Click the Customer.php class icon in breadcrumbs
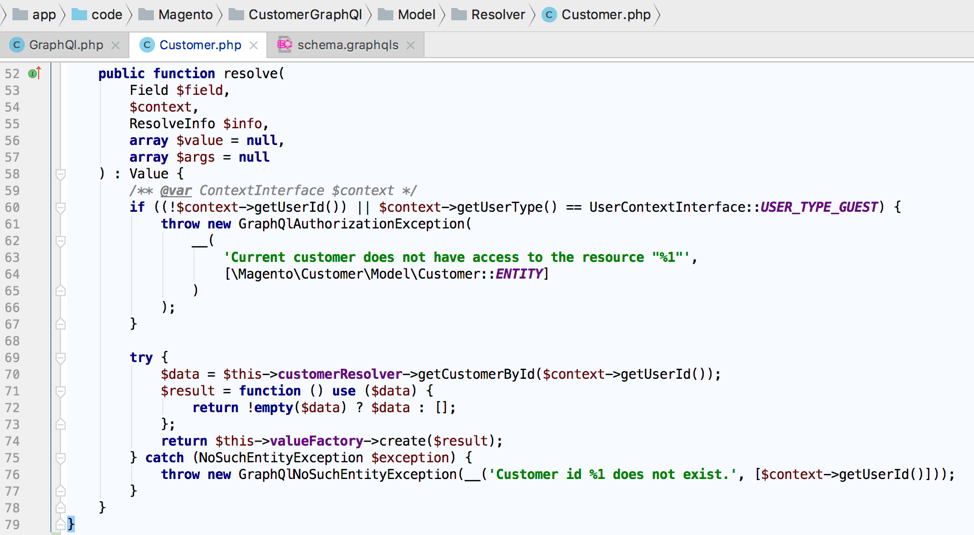This screenshot has width=974, height=535. (549, 15)
